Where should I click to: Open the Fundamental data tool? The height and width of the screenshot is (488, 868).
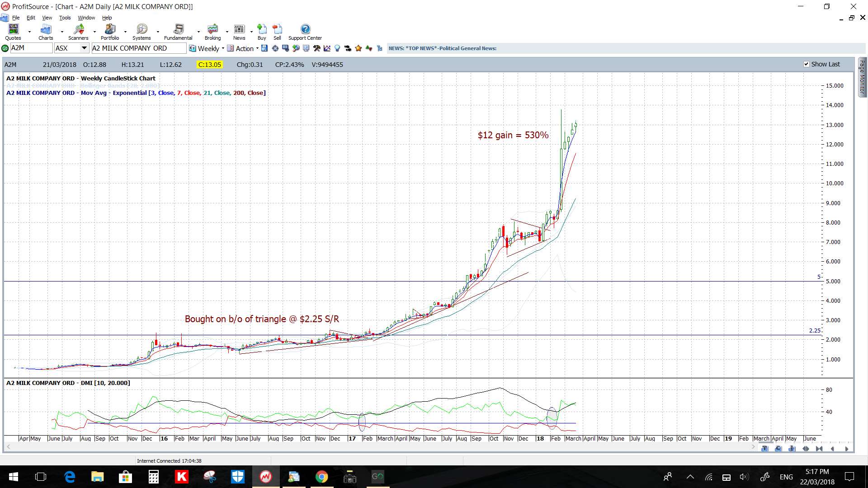coord(178,32)
